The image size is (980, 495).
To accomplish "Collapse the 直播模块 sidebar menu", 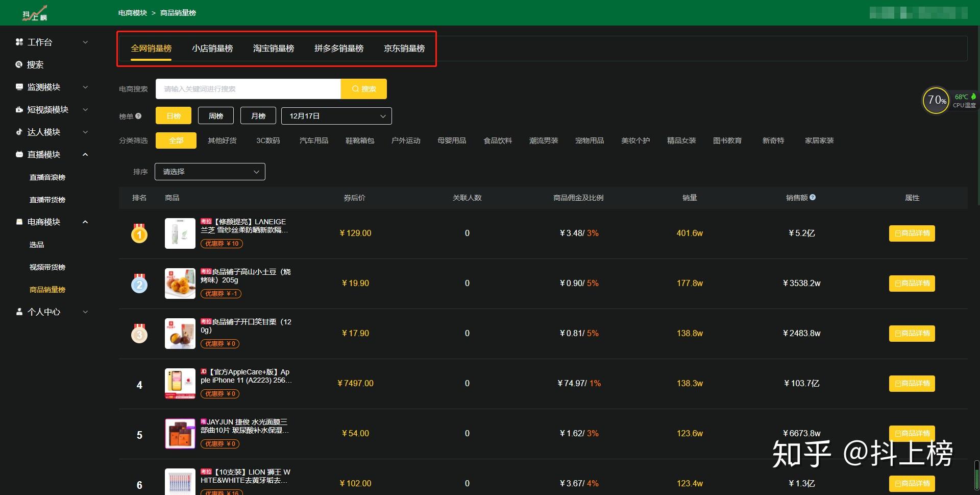I will [85, 154].
